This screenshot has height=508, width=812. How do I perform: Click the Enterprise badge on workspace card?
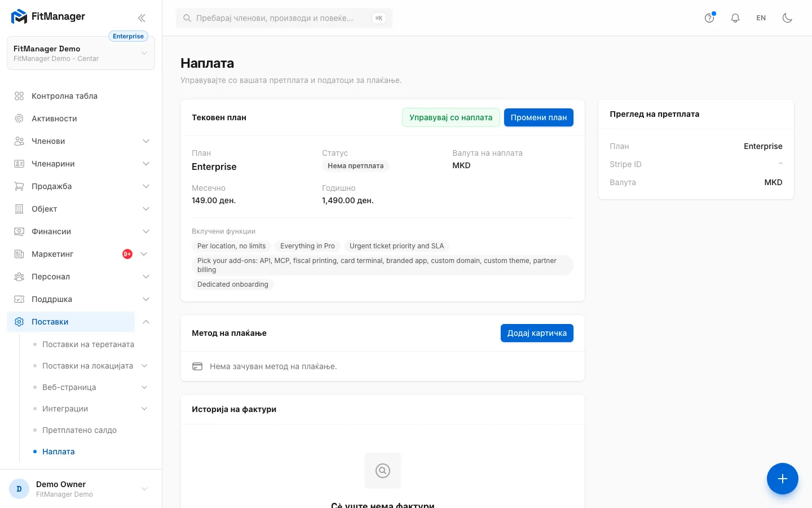128,36
